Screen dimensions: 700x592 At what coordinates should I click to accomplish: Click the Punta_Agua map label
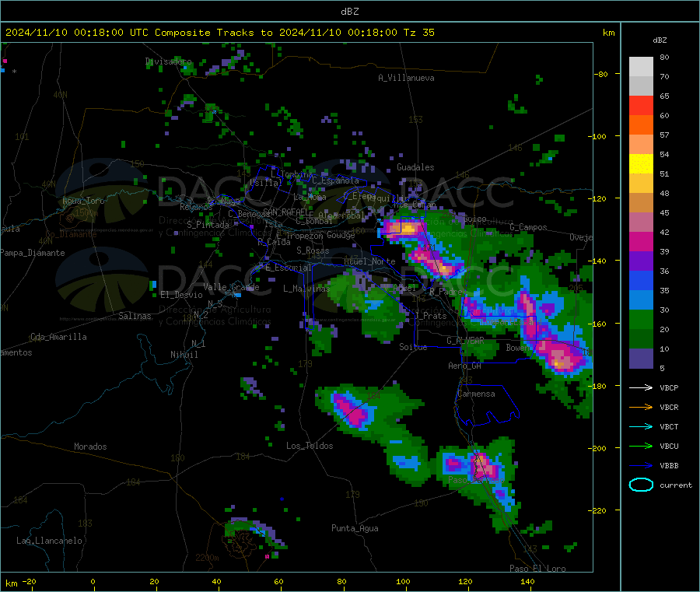point(355,528)
